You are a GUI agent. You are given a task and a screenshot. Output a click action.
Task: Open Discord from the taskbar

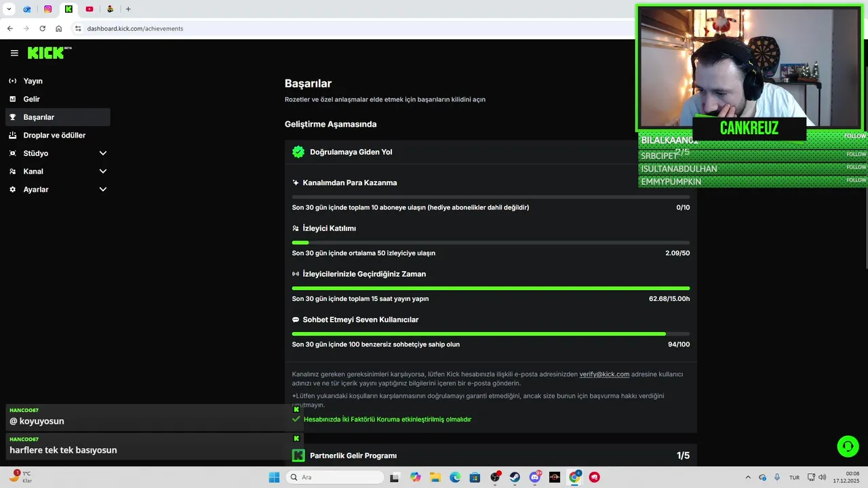[x=534, y=477]
